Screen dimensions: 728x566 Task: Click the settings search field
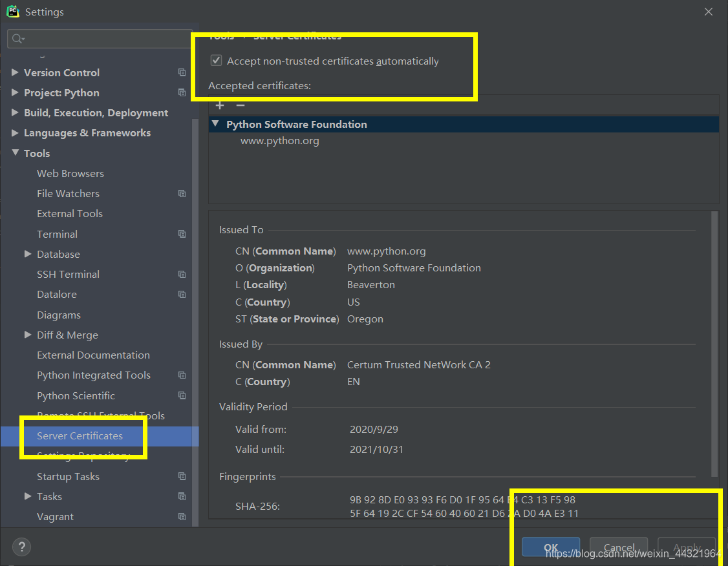(100, 39)
